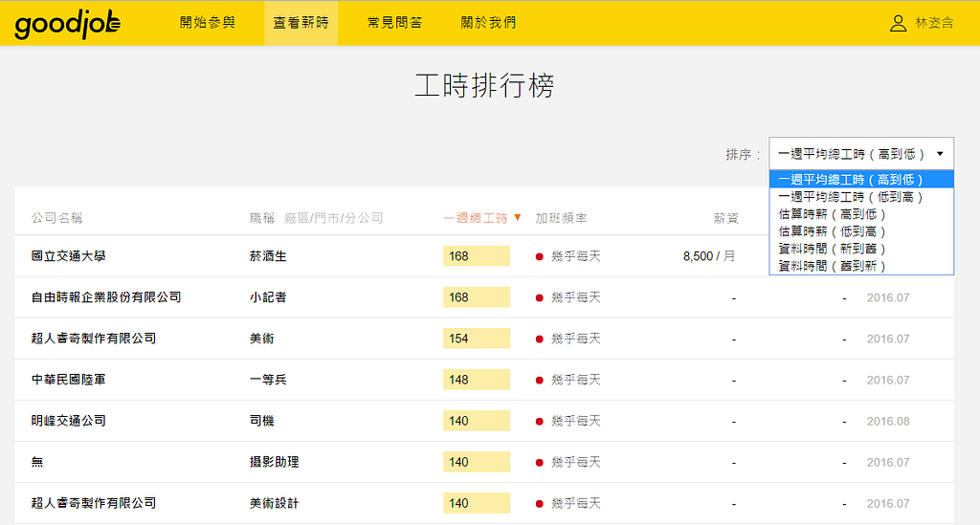Screen dimensions: 980x525
Task: Select 超人睿奇製作有限公司 in 美術 row
Action: [x=94, y=339]
